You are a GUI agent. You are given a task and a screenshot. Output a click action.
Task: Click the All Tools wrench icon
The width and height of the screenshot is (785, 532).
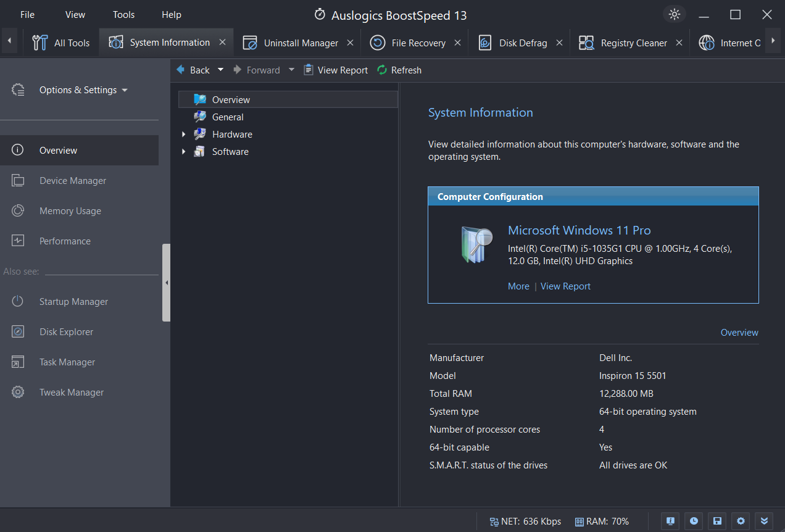point(39,43)
